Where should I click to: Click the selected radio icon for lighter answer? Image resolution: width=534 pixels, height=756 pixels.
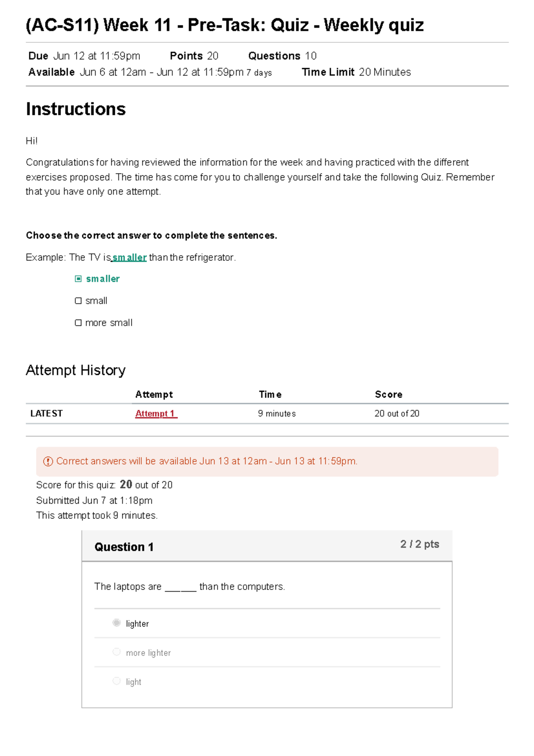[x=117, y=623]
